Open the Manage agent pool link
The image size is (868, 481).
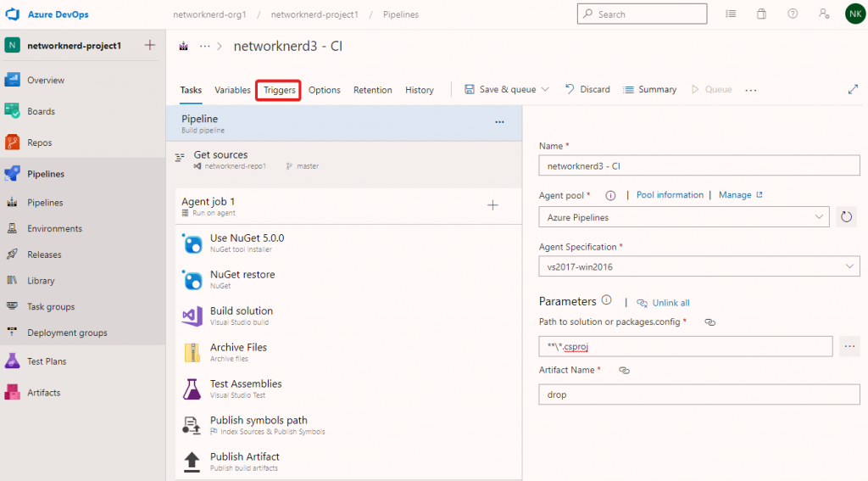[x=741, y=195]
